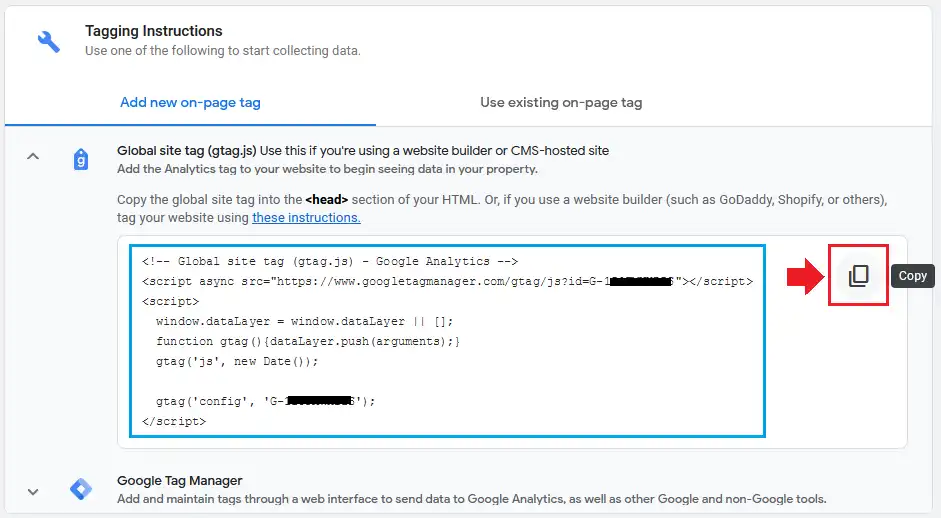Viewport: 941px width, 518px height.
Task: Click the googletagmanager.com script src line
Action: 447,282
